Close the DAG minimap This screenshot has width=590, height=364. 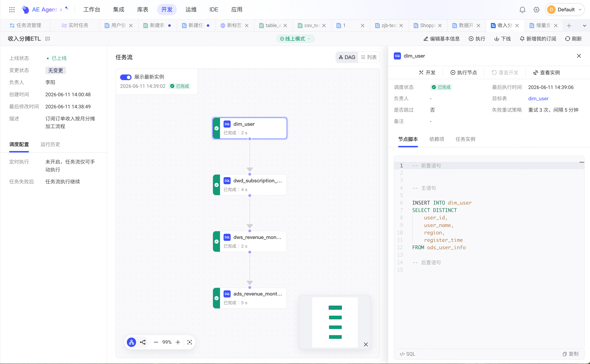tap(366, 344)
